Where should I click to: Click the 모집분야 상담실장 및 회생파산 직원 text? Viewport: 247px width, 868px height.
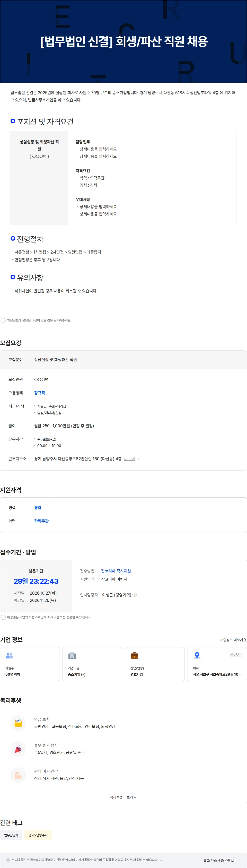pos(56,360)
